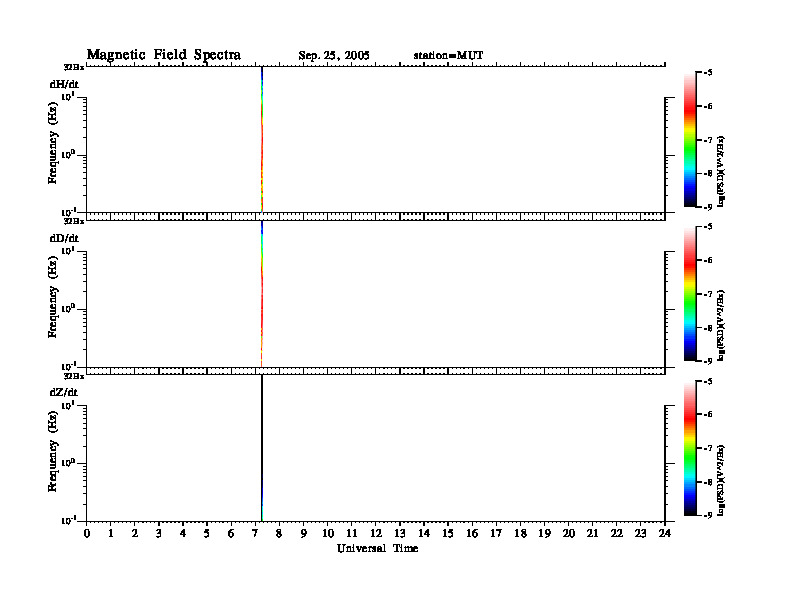Click the -5 tick on dH/dt color scale
Viewport: 792px width, 612px height.
(x=708, y=73)
